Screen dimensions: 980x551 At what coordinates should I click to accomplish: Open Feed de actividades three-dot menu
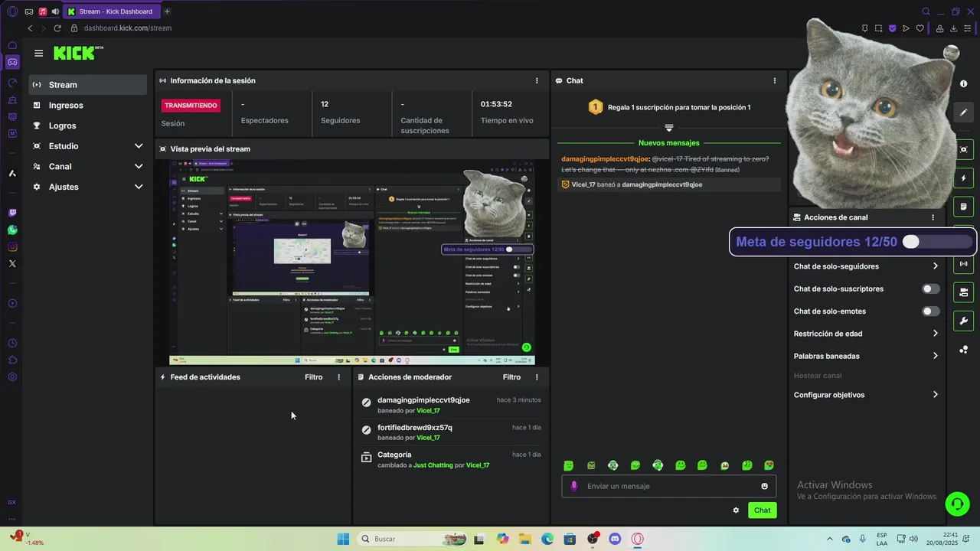(x=339, y=377)
